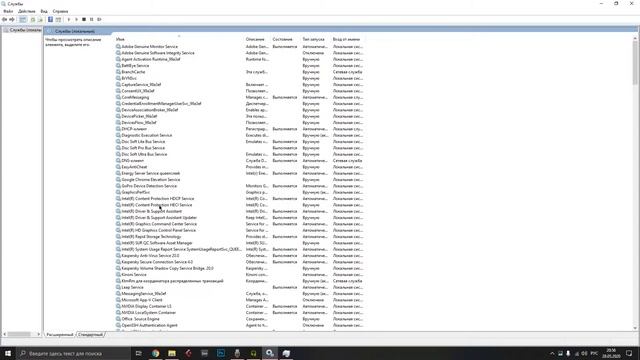Click the show/hide action pane icon
Screen dimensions: 640x360
pos(58,20)
